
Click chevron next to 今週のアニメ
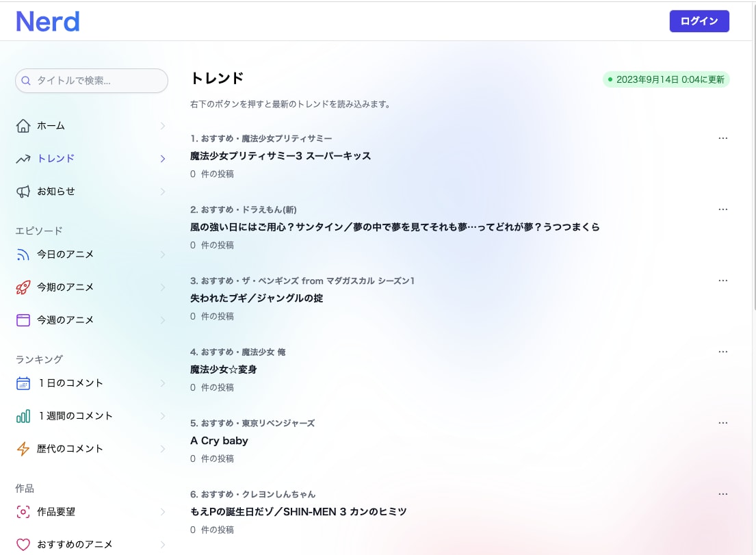[x=162, y=320]
